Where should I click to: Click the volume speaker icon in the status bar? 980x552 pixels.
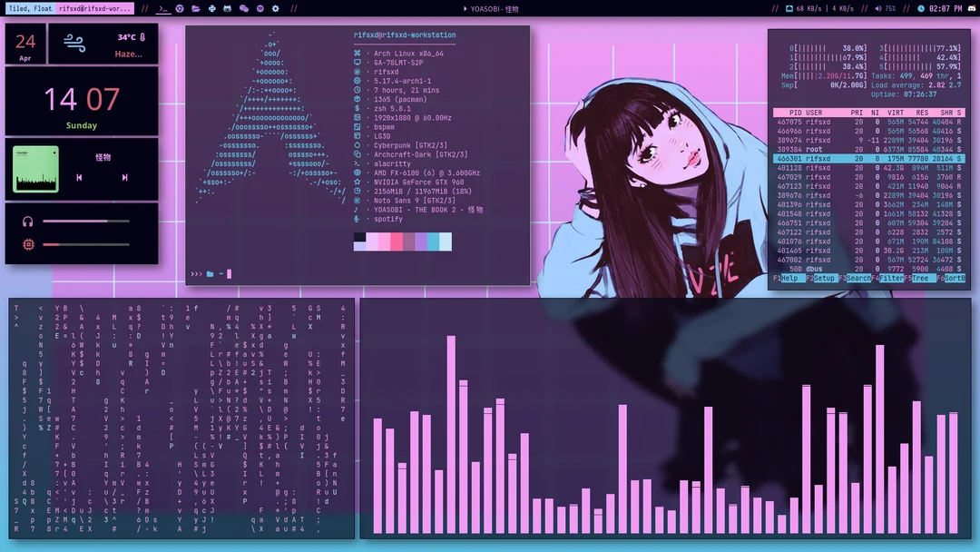[x=878, y=8]
